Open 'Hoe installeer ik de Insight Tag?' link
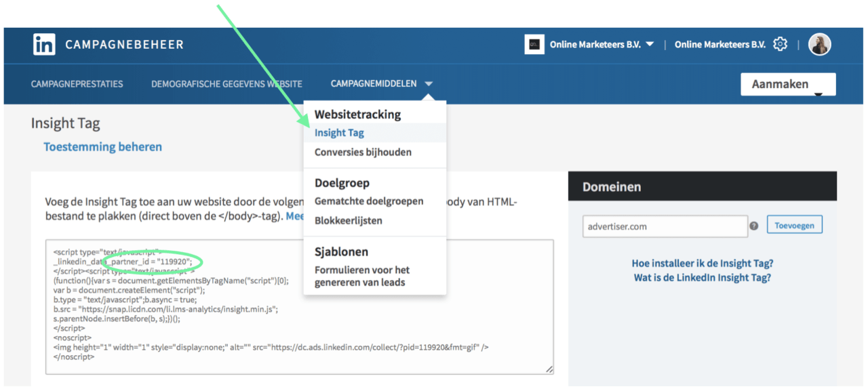The width and height of the screenshot is (868, 391). tap(703, 264)
